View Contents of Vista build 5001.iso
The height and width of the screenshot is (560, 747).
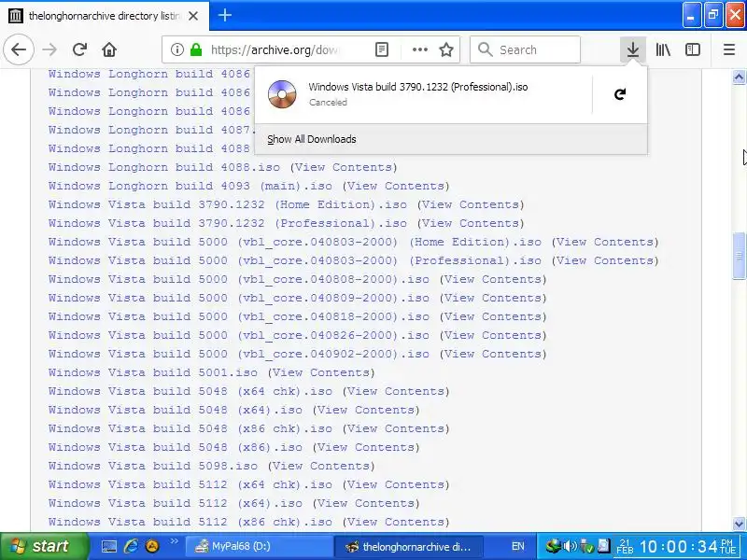[321, 372]
